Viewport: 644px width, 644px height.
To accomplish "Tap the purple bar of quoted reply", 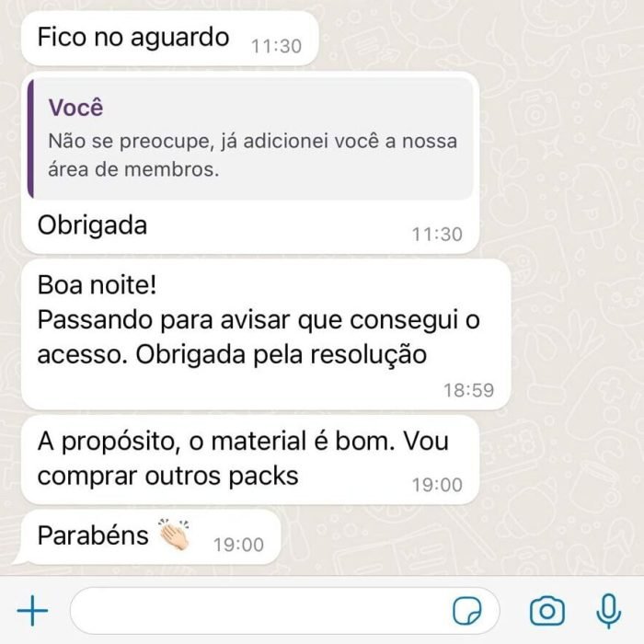I will [30, 138].
